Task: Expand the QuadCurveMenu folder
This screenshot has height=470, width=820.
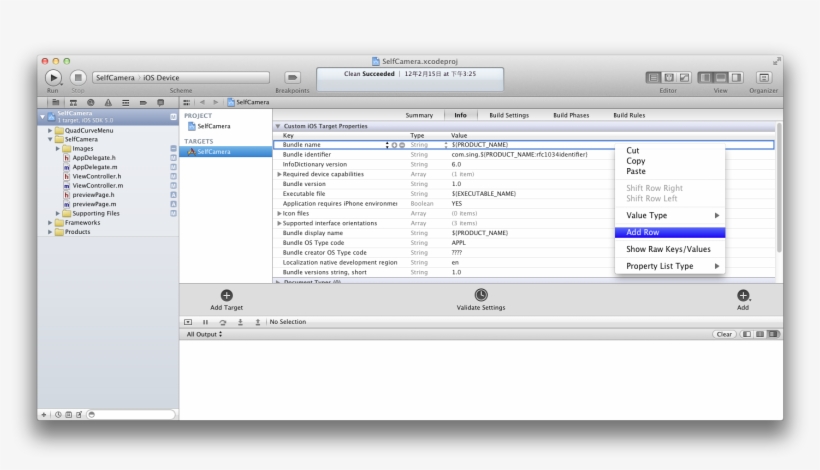Action: click(50, 131)
